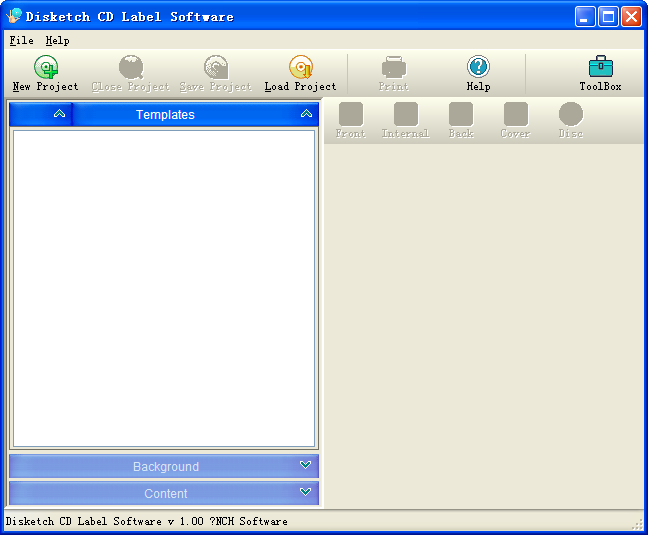648x535 pixels.
Task: Click the window resize grip corner
Action: click(638, 524)
